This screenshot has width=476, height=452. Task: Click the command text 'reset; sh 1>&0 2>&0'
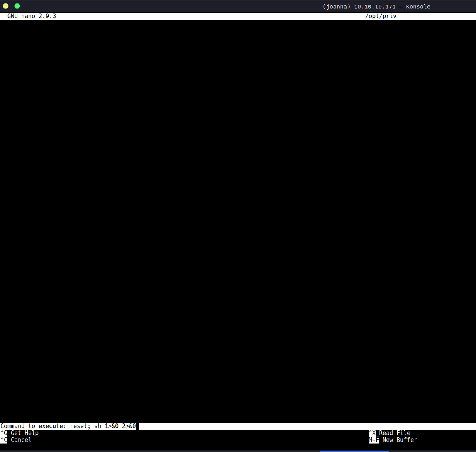coord(103,426)
